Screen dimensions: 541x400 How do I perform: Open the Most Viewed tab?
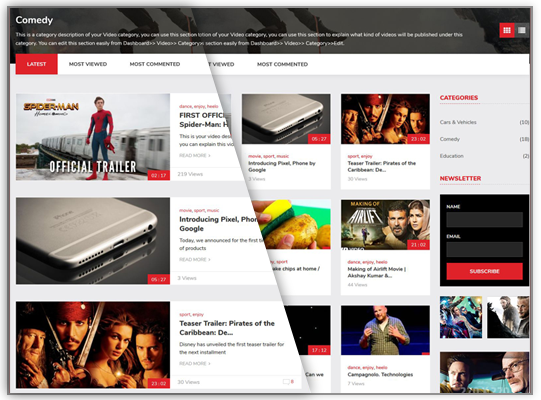88,64
